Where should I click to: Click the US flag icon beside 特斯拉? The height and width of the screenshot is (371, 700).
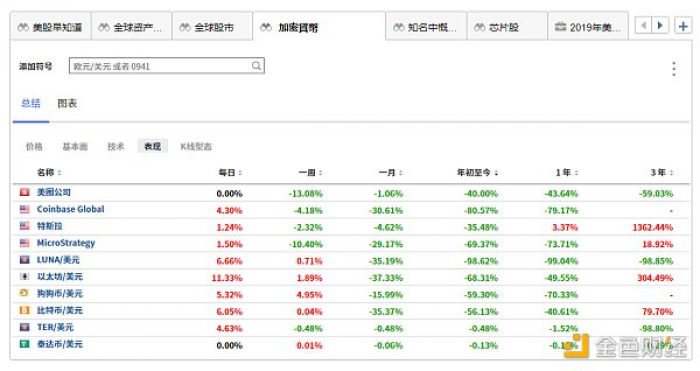click(x=25, y=226)
